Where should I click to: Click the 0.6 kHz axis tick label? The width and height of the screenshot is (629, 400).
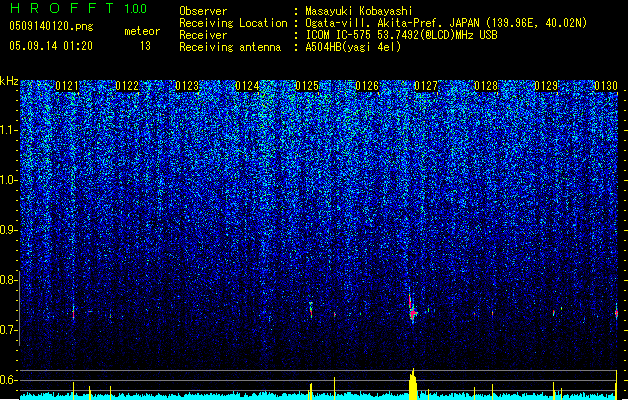(x=9, y=380)
